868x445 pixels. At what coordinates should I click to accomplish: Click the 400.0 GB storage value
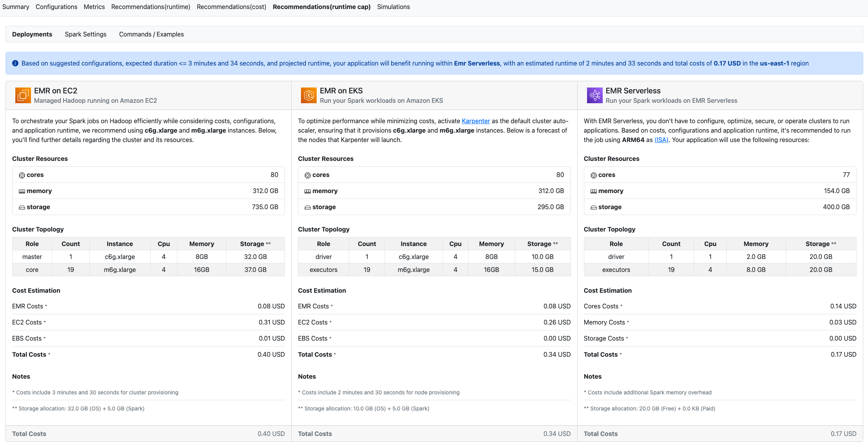coord(836,207)
